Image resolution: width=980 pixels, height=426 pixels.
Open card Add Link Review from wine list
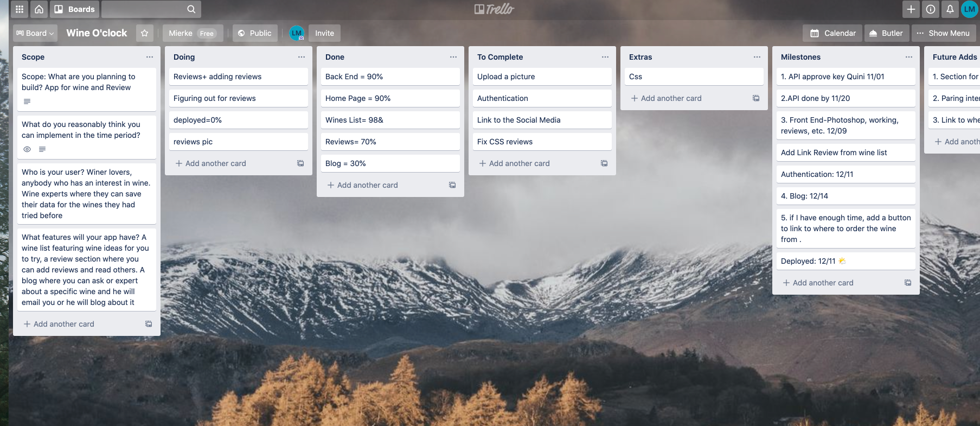(846, 152)
